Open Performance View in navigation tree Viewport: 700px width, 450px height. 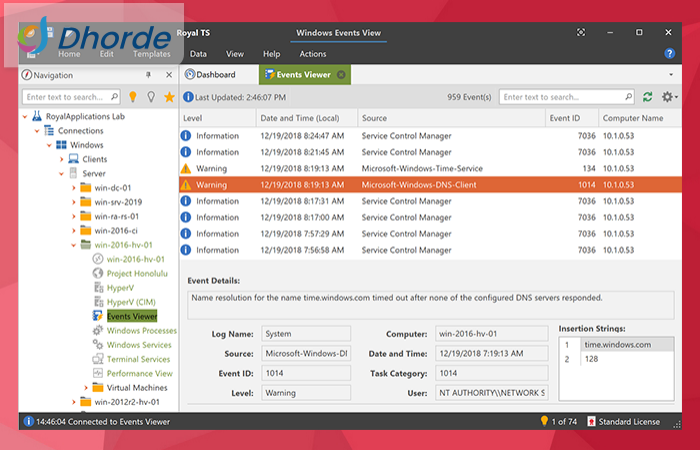[x=139, y=373]
